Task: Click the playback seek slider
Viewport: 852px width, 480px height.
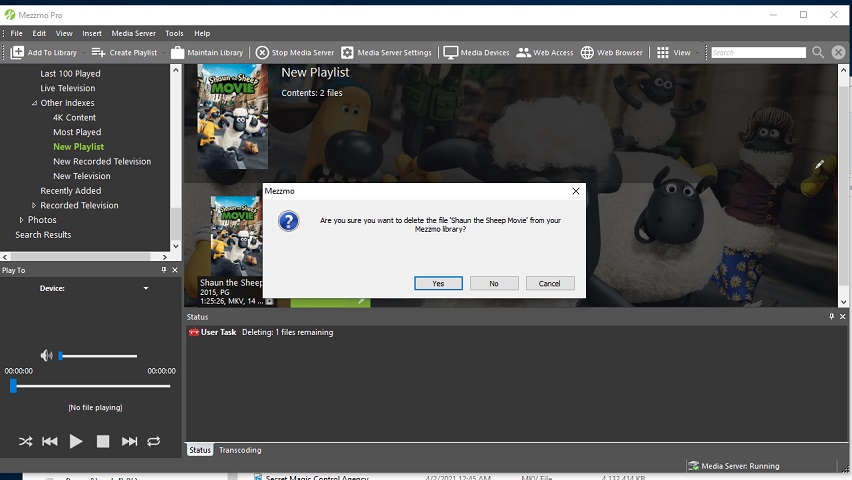Action: [90, 386]
